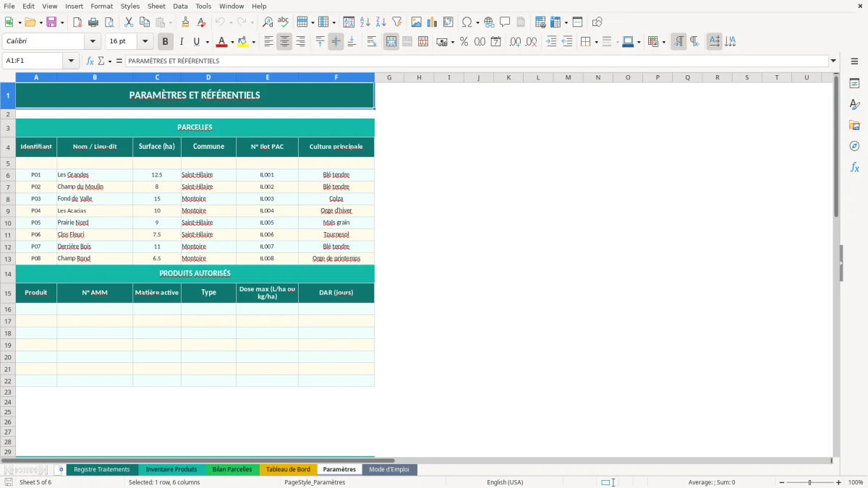
Task: Activate Clone Formatting paintbrush
Action: click(185, 22)
